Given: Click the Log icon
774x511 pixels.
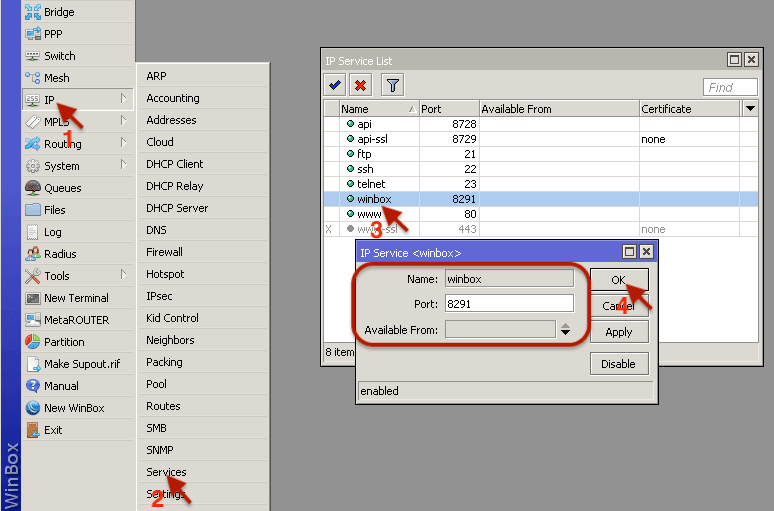Looking at the screenshot, I should point(33,232).
